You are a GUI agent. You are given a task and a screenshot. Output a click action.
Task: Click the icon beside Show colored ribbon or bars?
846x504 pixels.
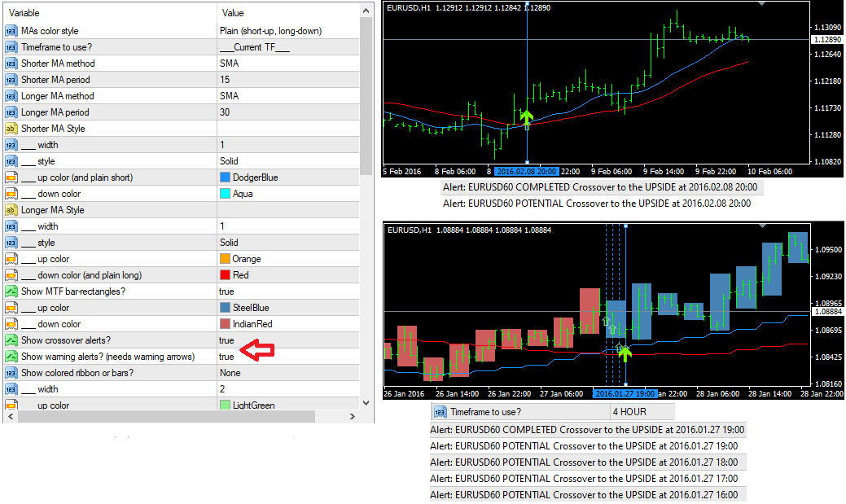click(x=11, y=373)
